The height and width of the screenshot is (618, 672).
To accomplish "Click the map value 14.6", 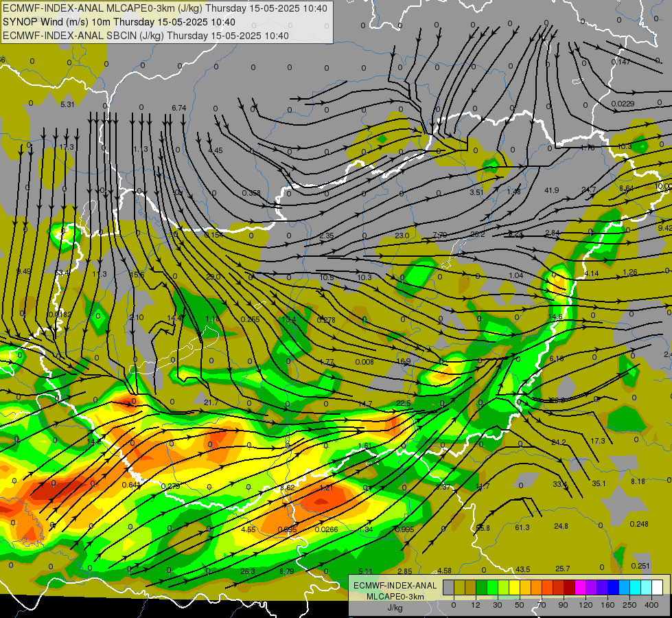I will point(555,317).
